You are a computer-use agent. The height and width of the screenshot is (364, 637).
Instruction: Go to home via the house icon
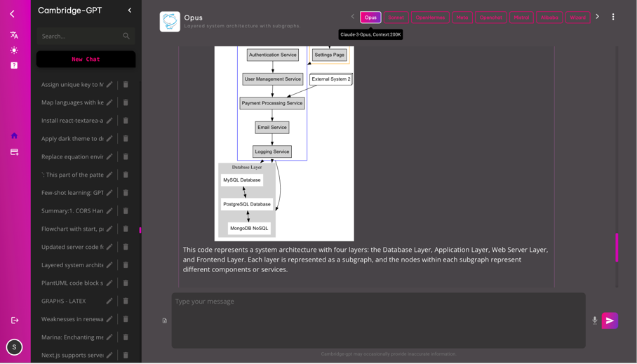click(x=14, y=136)
